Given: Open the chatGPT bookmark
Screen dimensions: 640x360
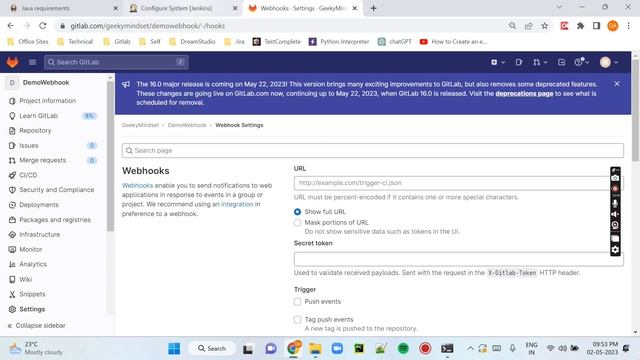Looking at the screenshot, I should click(x=395, y=42).
